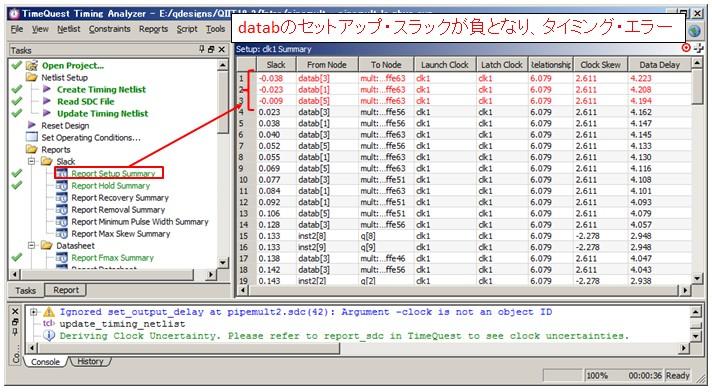
Task: Click Set Operating Conditions icon
Action: tap(32, 137)
